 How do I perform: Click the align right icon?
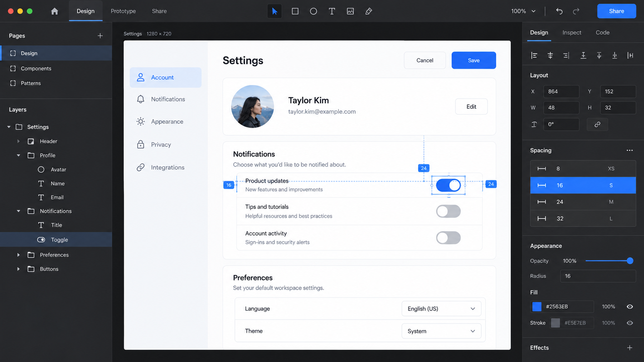(566, 55)
